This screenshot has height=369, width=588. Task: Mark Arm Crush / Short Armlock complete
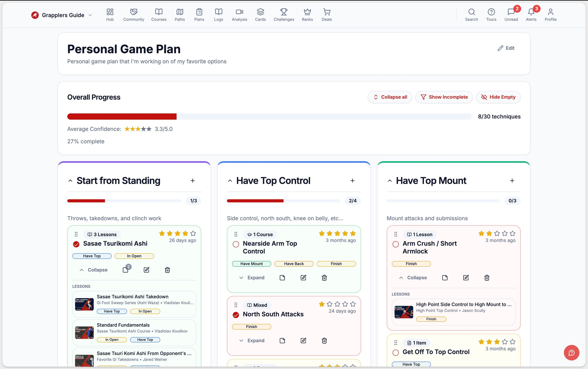pyautogui.click(x=396, y=244)
